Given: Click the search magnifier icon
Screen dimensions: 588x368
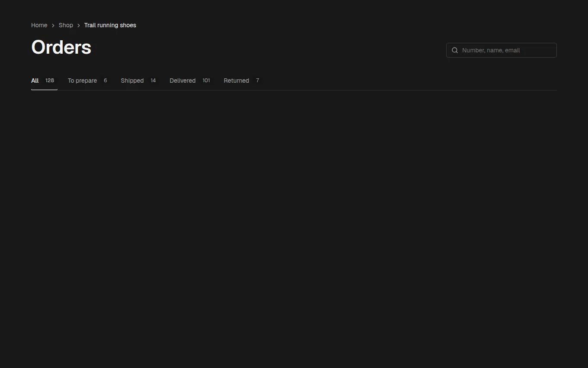Looking at the screenshot, I should coord(455,50).
